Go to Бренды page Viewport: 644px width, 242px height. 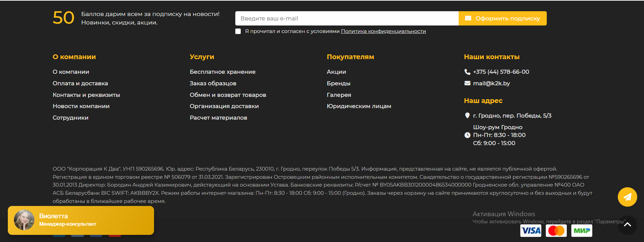(338, 83)
